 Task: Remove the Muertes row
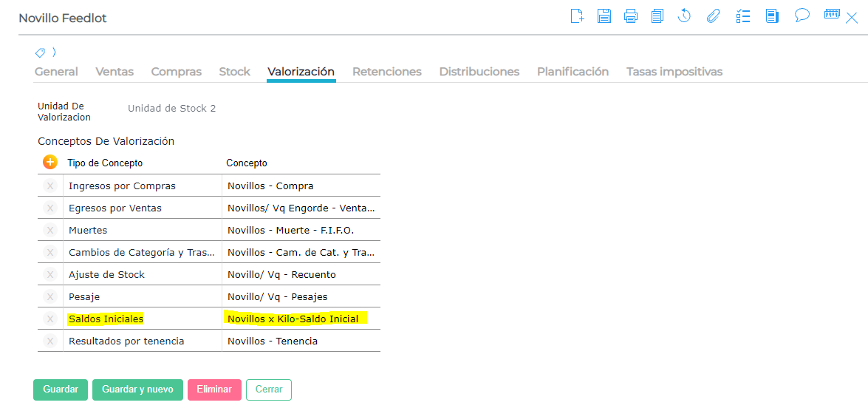pos(49,231)
